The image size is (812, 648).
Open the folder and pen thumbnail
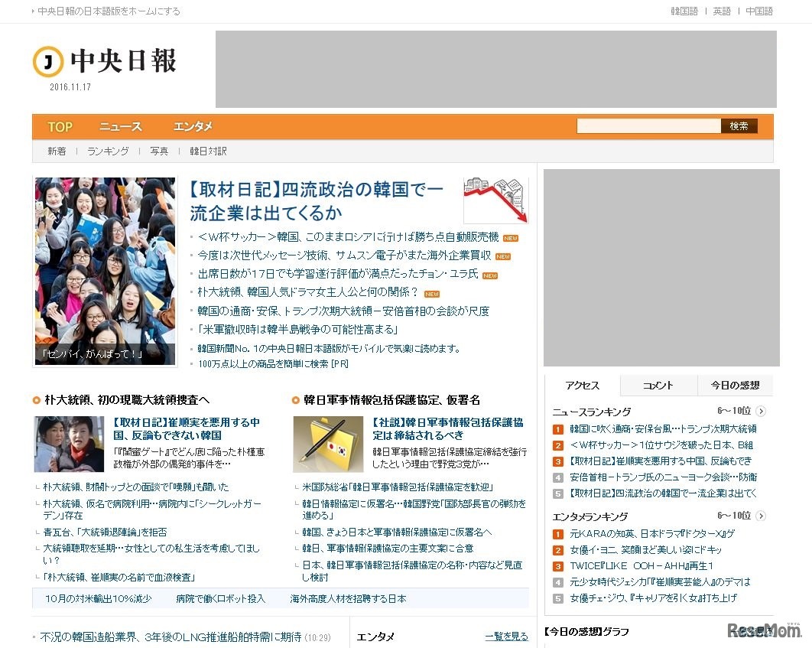pos(328,444)
